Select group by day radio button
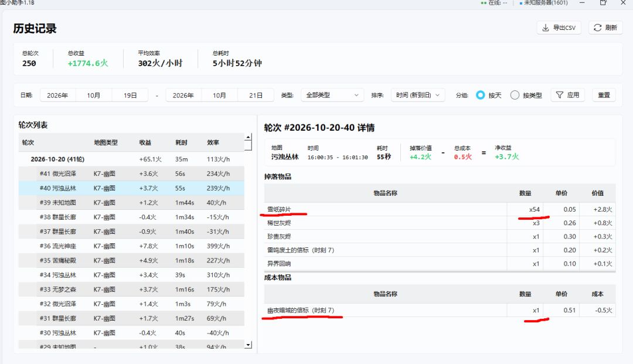This screenshot has height=364, width=633. pos(481,95)
